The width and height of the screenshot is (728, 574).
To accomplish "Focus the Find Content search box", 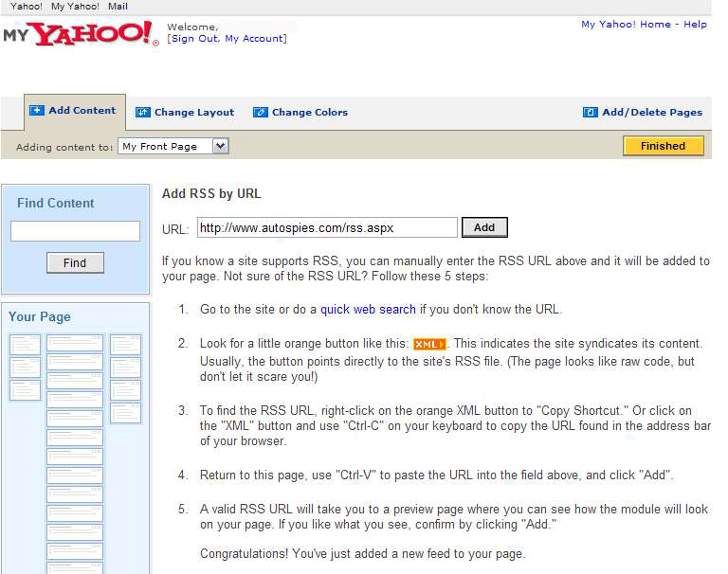I will [x=75, y=231].
